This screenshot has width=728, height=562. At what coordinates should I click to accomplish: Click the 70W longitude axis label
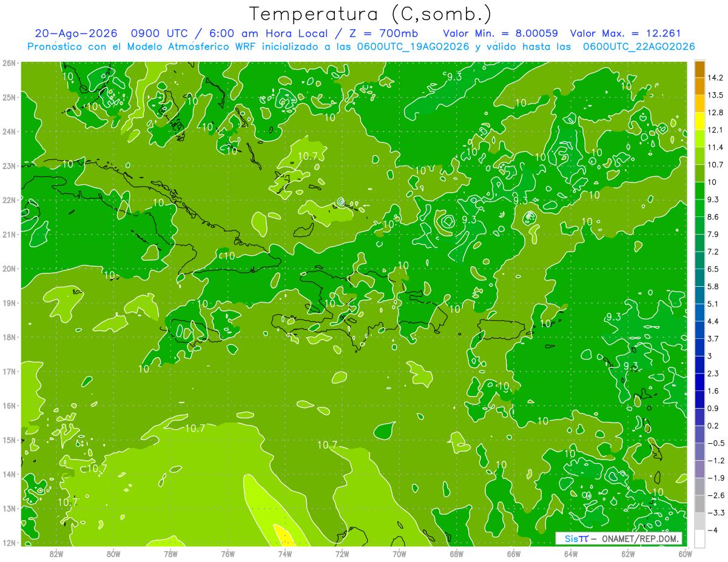click(x=399, y=554)
